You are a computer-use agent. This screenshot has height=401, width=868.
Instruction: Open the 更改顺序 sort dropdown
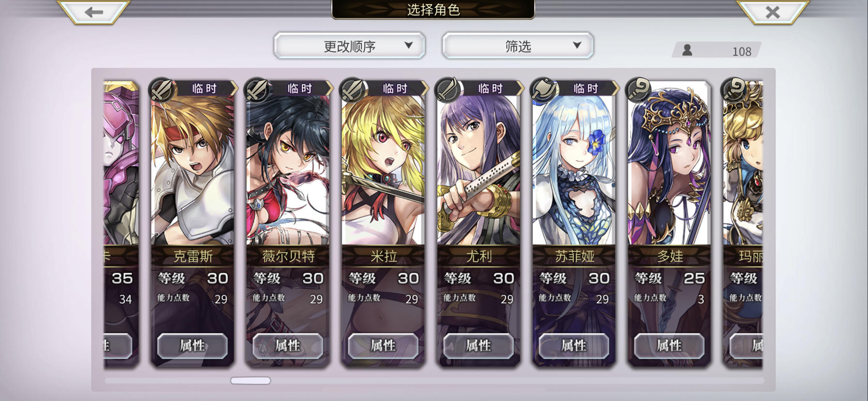click(349, 46)
